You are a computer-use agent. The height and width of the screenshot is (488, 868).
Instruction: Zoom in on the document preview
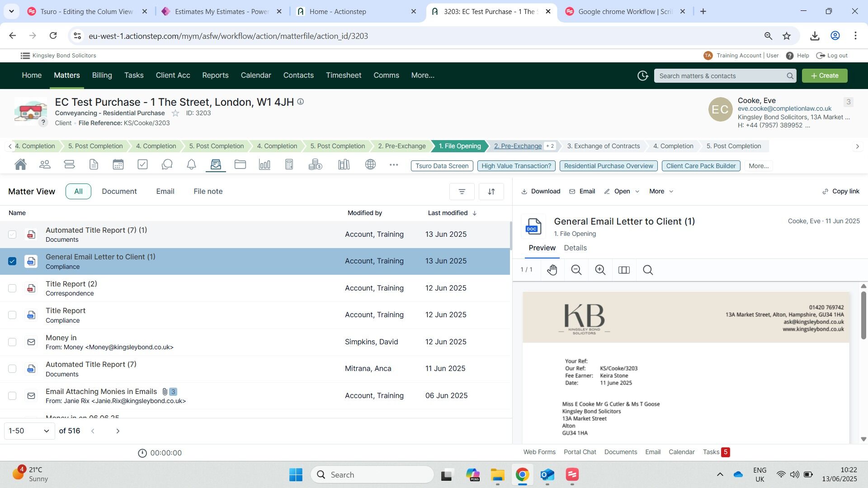pyautogui.click(x=600, y=270)
